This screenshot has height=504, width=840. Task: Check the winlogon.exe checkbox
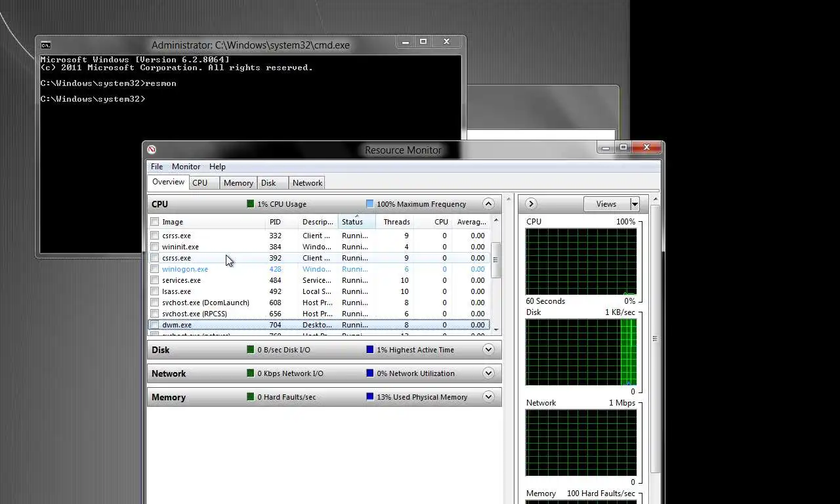[x=154, y=269]
